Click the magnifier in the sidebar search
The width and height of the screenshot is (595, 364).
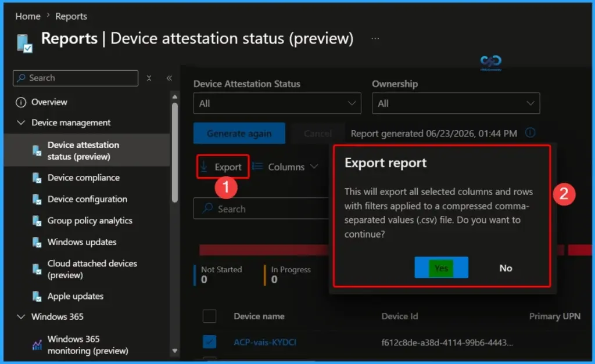(21, 78)
